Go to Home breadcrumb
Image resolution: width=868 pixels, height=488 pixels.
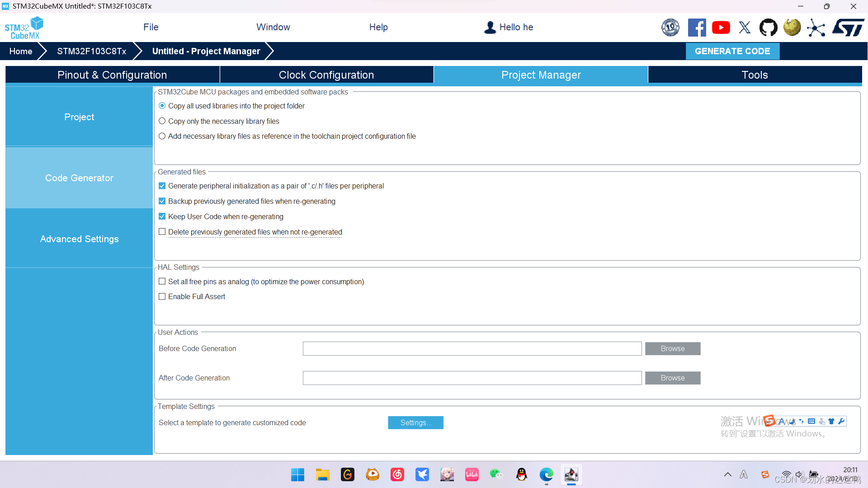tap(21, 51)
